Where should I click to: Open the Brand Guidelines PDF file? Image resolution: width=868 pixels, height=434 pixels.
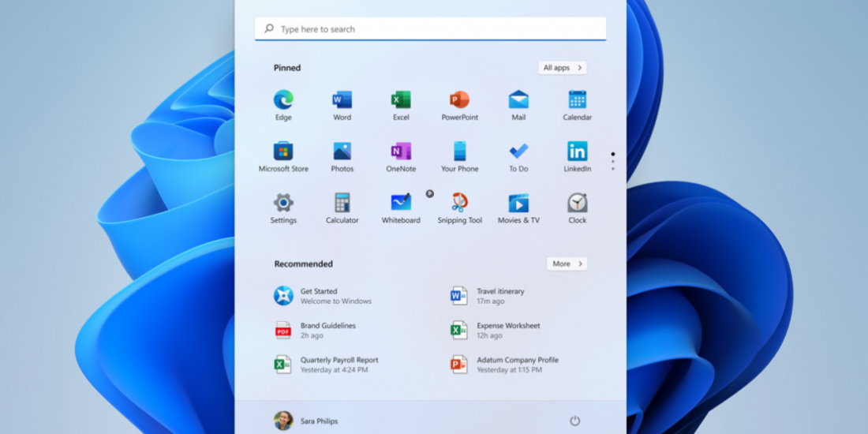[315, 330]
